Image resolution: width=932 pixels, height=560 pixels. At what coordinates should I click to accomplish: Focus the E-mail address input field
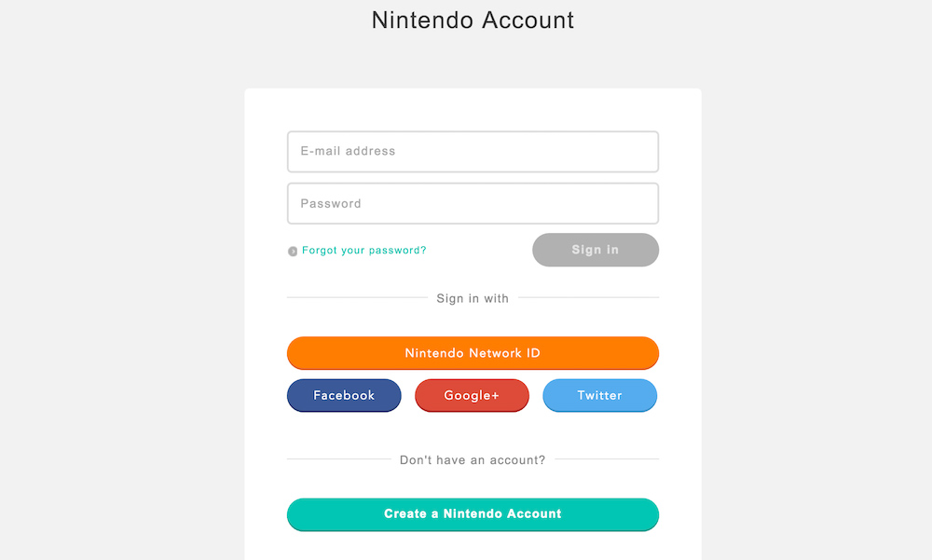[473, 151]
